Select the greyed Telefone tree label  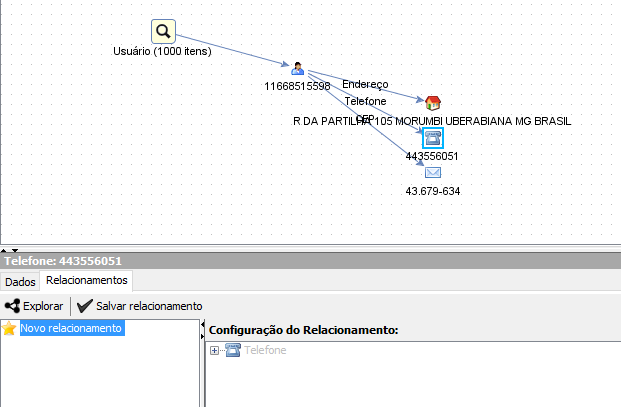point(265,350)
